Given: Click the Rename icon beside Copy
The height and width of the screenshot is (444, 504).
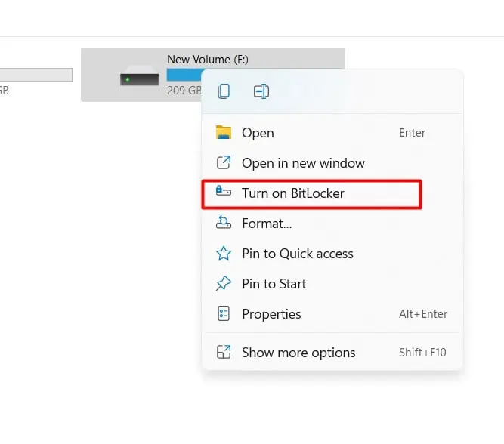Looking at the screenshot, I should click(261, 91).
